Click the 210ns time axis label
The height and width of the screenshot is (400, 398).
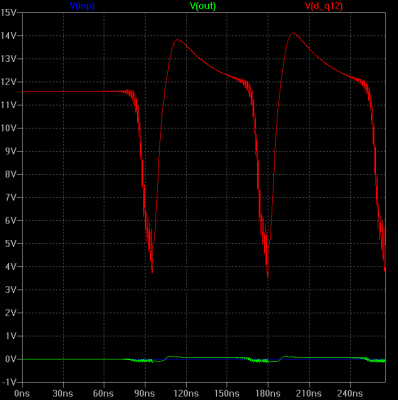(309, 393)
